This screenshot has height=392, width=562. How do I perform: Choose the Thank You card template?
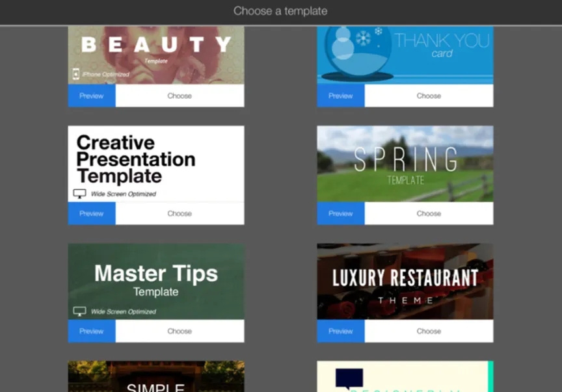tap(429, 96)
